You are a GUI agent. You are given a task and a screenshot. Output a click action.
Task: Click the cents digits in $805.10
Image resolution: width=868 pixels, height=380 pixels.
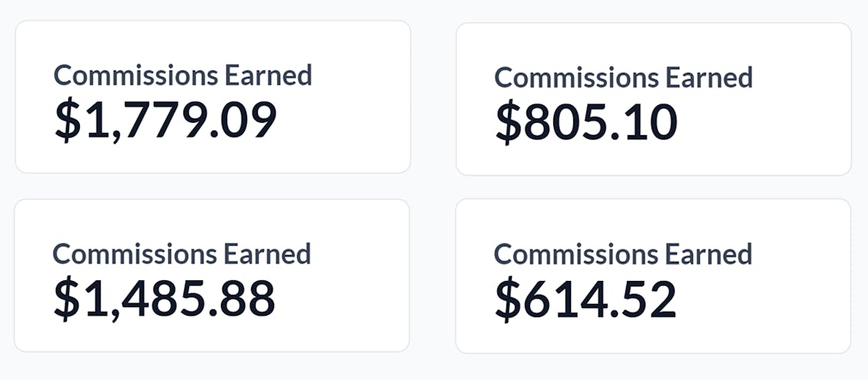coord(649,124)
